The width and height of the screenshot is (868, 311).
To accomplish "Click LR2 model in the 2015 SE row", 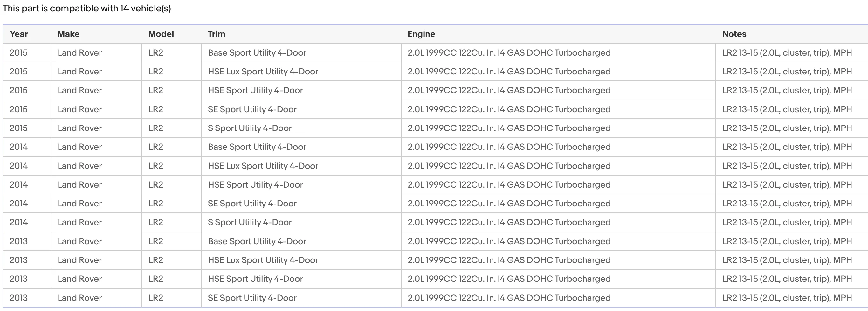I will coord(171,109).
